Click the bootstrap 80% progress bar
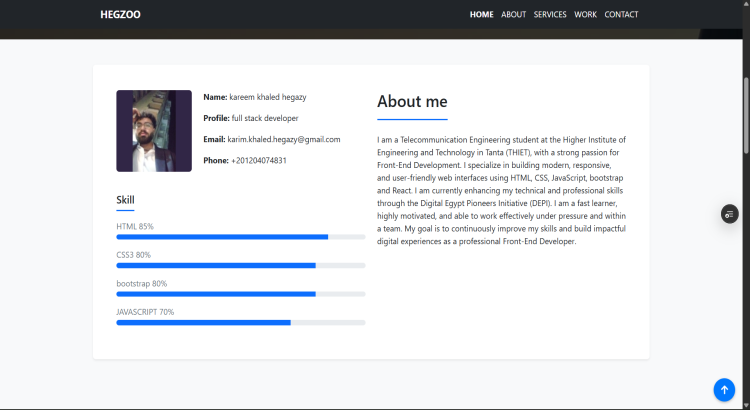This screenshot has height=410, width=750. tap(241, 294)
